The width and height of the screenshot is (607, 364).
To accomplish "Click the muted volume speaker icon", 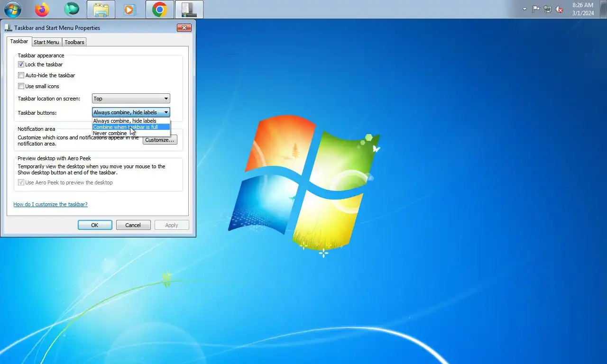I will [x=560, y=9].
